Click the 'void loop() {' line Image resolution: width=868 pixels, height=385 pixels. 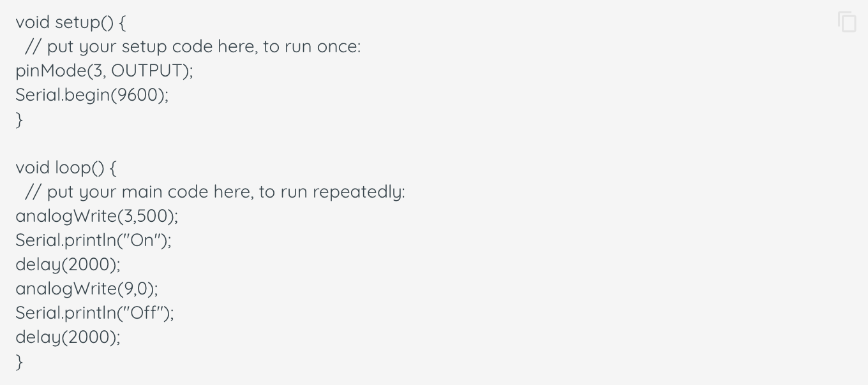(x=66, y=168)
